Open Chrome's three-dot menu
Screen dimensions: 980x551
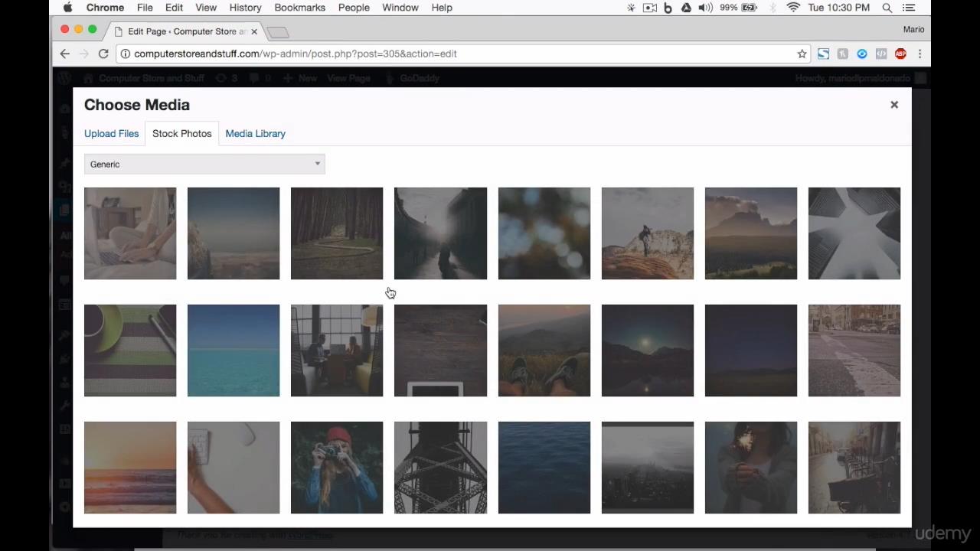point(920,54)
